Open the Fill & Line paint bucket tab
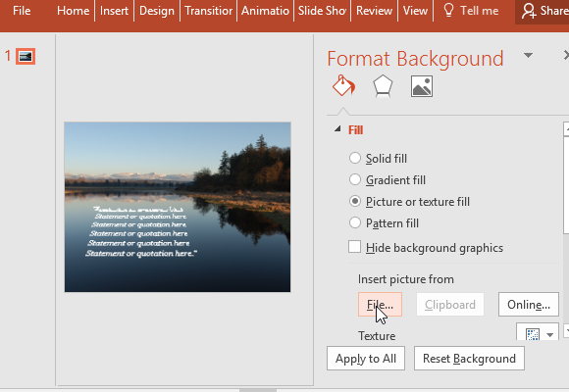 pos(343,86)
